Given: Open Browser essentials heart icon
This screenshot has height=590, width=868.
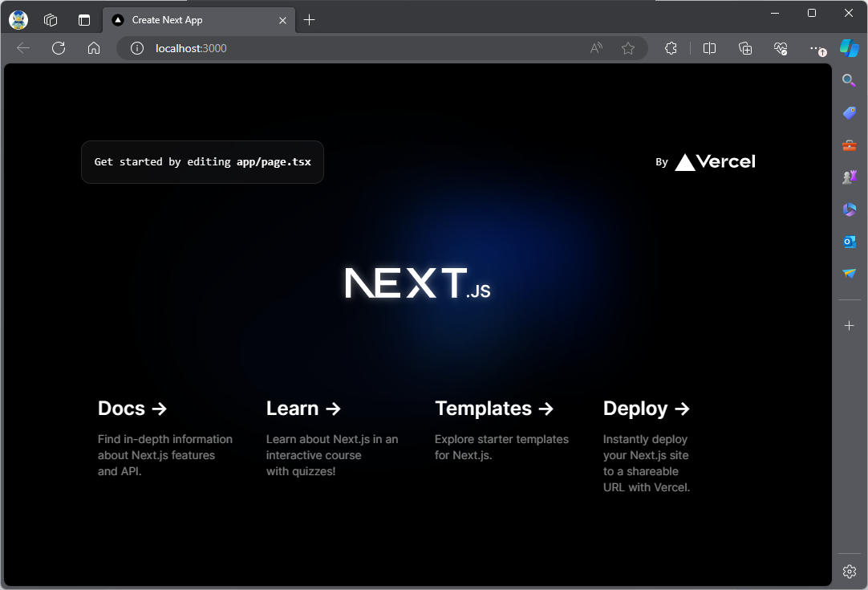Looking at the screenshot, I should pyautogui.click(x=781, y=48).
